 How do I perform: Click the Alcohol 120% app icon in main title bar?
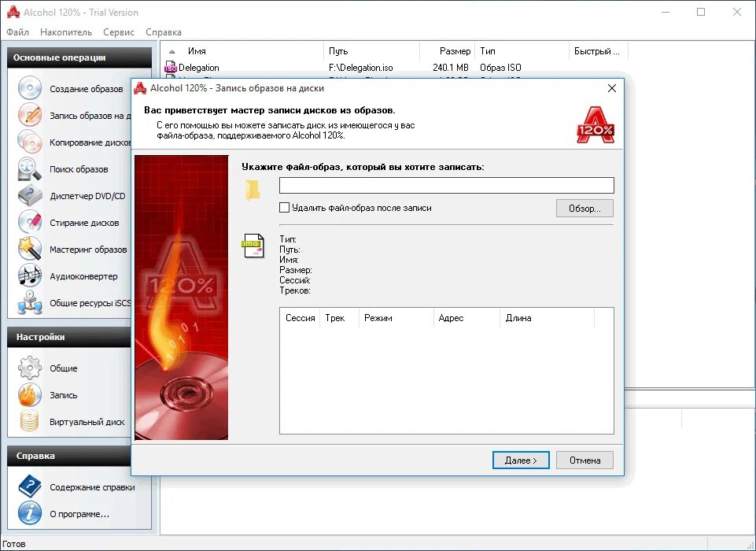pyautogui.click(x=13, y=13)
